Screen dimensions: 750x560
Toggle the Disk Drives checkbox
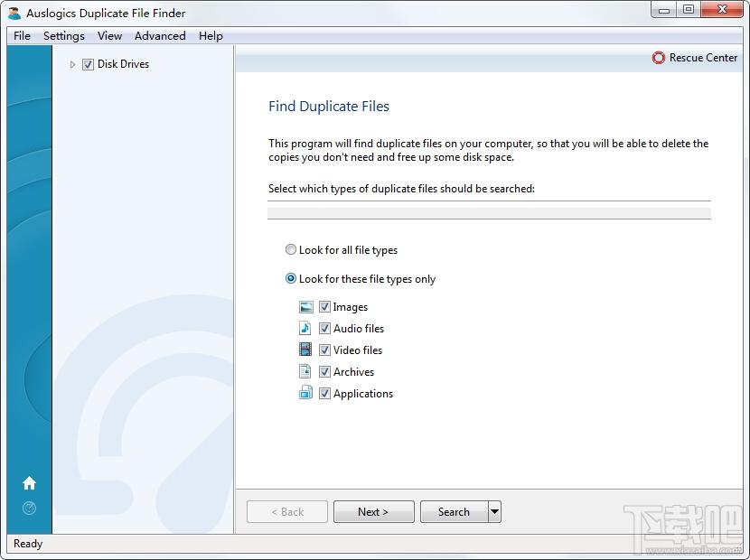[x=88, y=64]
